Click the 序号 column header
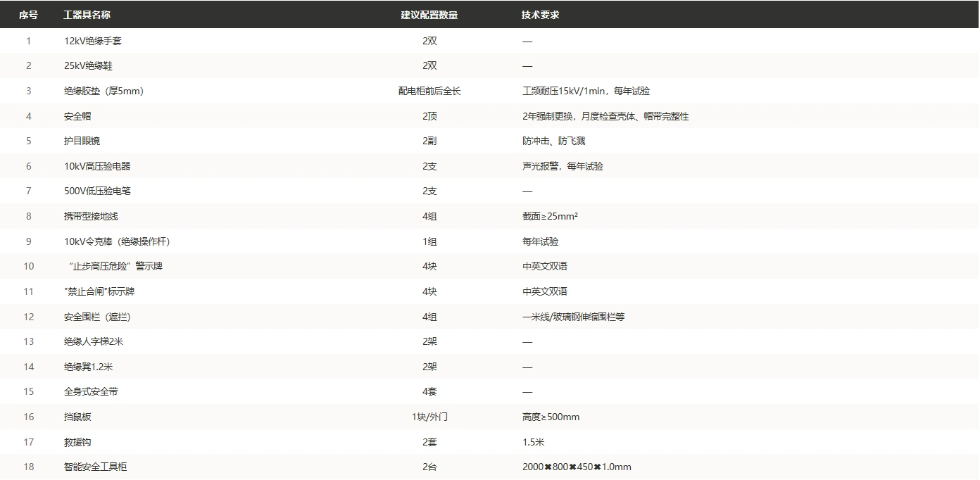 (29, 15)
